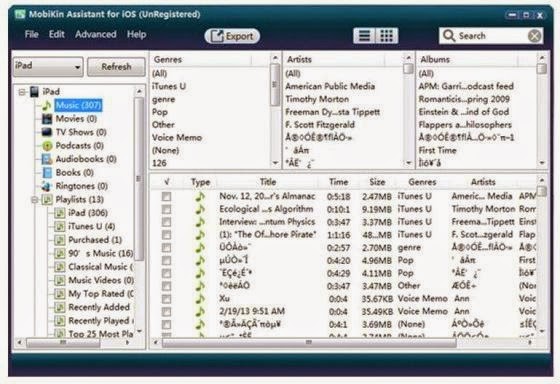Screen dimensions: 560x384
Task: Click the Classical Music playlist icon
Action: 60,267
